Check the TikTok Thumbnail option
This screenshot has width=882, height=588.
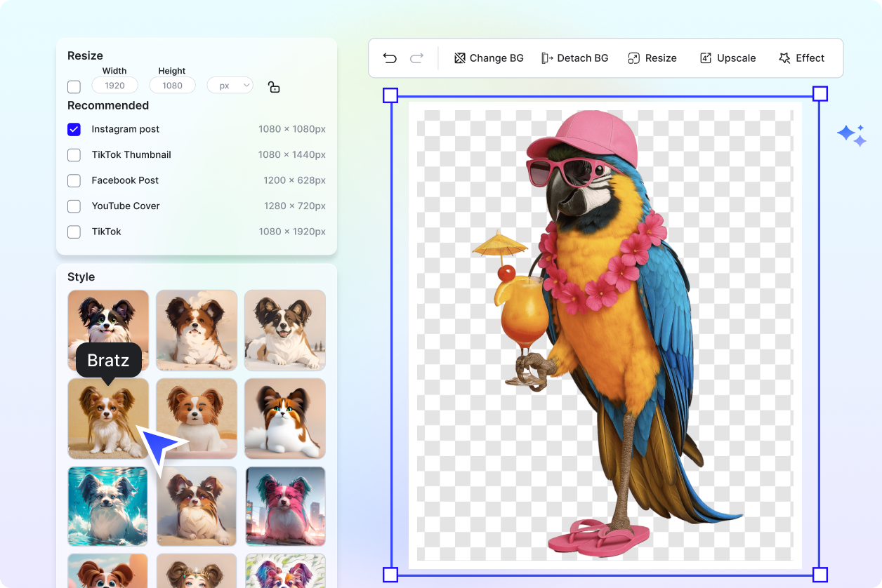(74, 155)
